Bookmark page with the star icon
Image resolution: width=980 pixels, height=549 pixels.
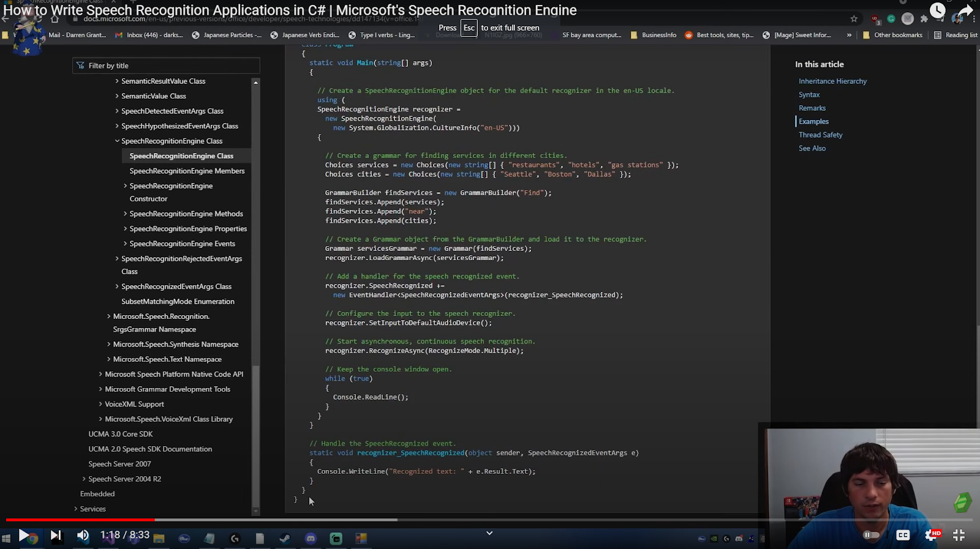tap(854, 19)
